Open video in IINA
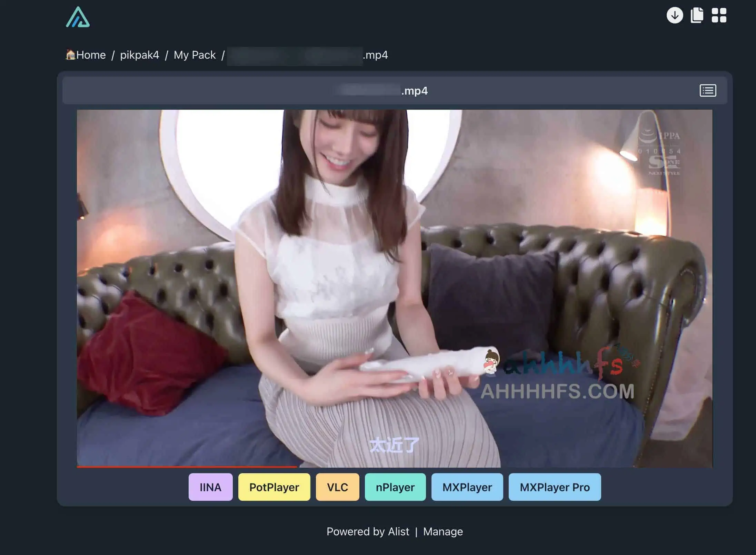This screenshot has width=756, height=555. tap(210, 487)
